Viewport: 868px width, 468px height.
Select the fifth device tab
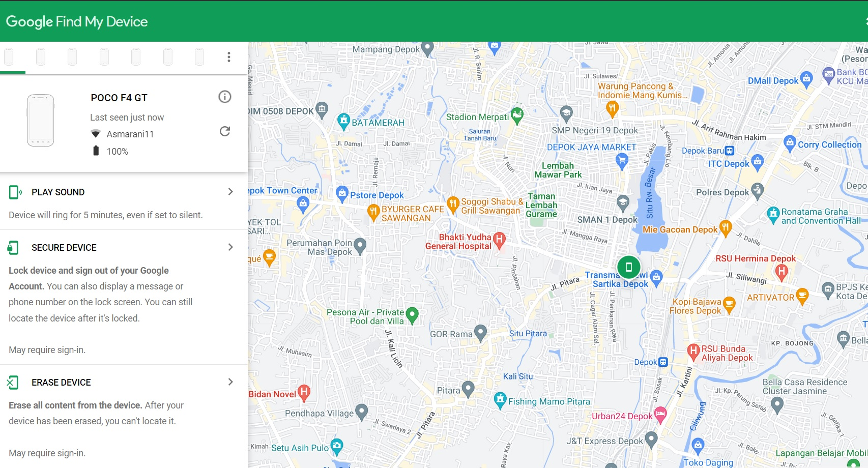[x=136, y=57]
